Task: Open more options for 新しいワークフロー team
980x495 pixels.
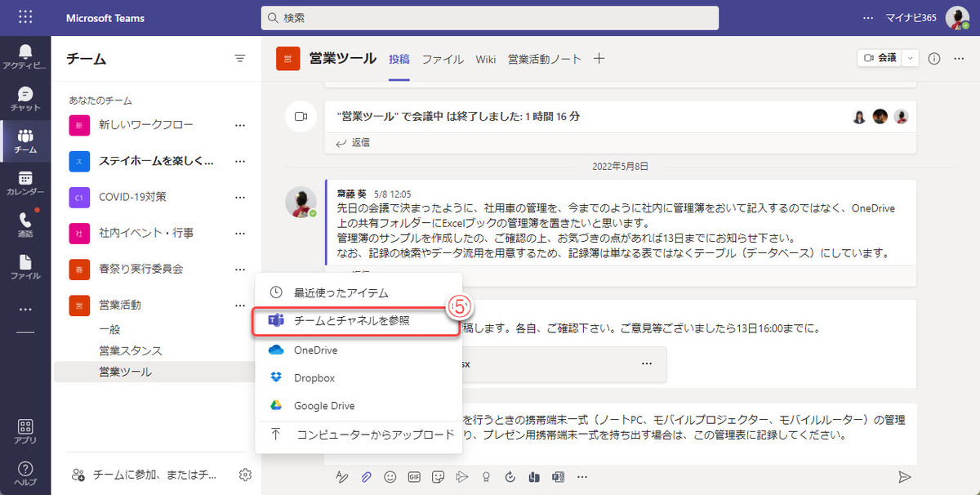Action: (240, 125)
